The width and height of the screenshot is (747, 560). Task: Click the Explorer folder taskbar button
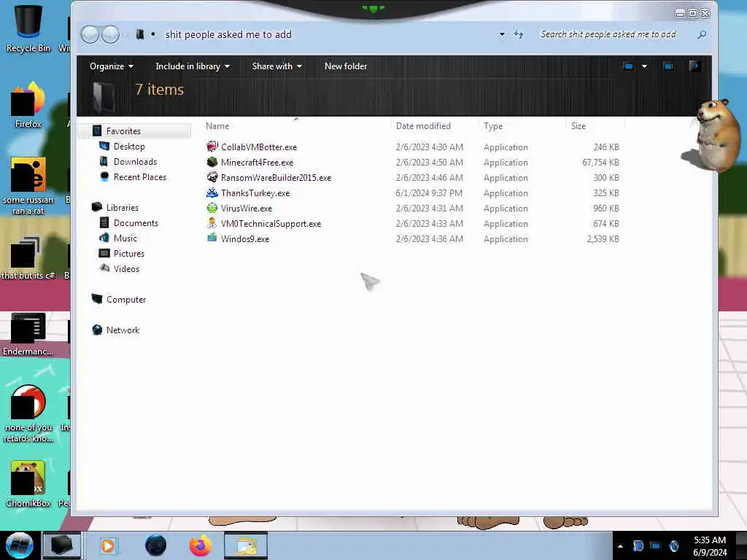(x=246, y=545)
